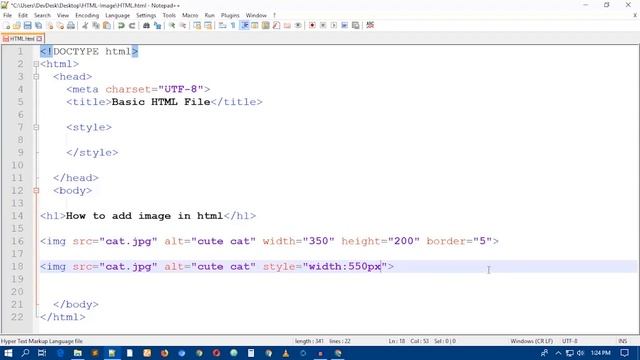Viewport: 640px width, 360px height.
Task: Click the Playback macro icon
Action: (x=334, y=26)
